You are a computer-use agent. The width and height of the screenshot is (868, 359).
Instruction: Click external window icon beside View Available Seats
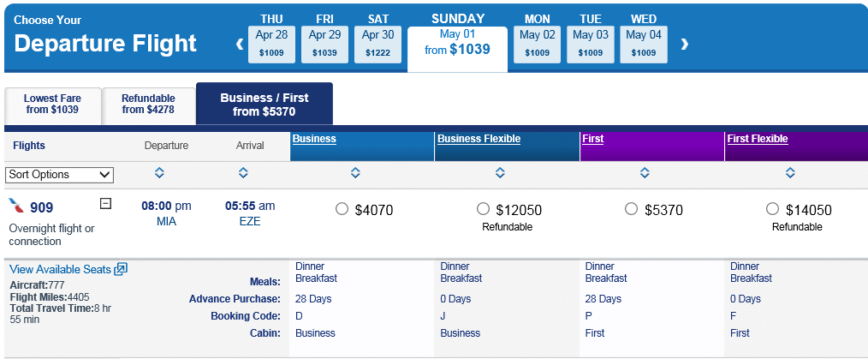click(121, 269)
